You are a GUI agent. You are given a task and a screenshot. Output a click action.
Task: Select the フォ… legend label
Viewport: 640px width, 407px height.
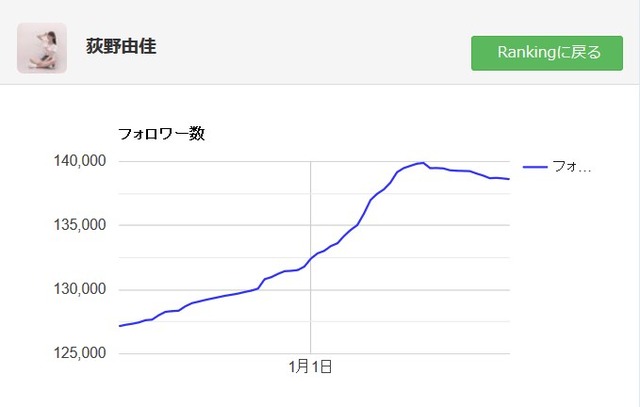(x=571, y=167)
